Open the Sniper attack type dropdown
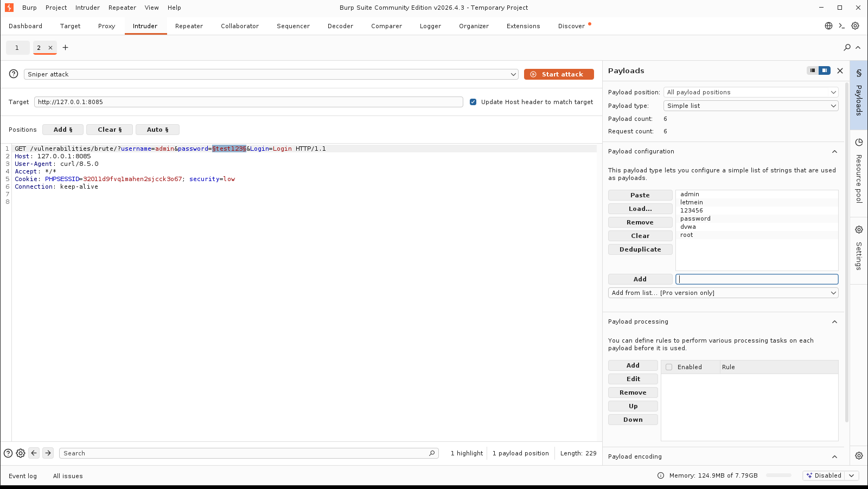 click(x=271, y=74)
